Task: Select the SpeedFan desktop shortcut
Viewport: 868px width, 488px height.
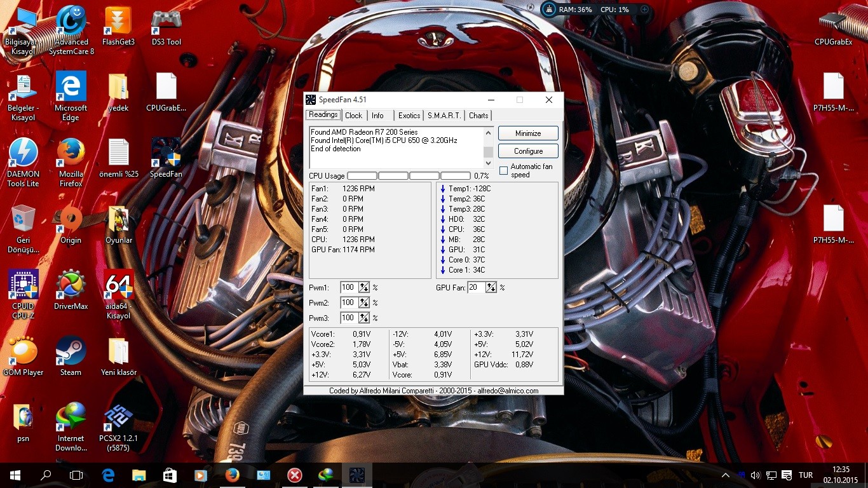Action: pyautogui.click(x=166, y=159)
